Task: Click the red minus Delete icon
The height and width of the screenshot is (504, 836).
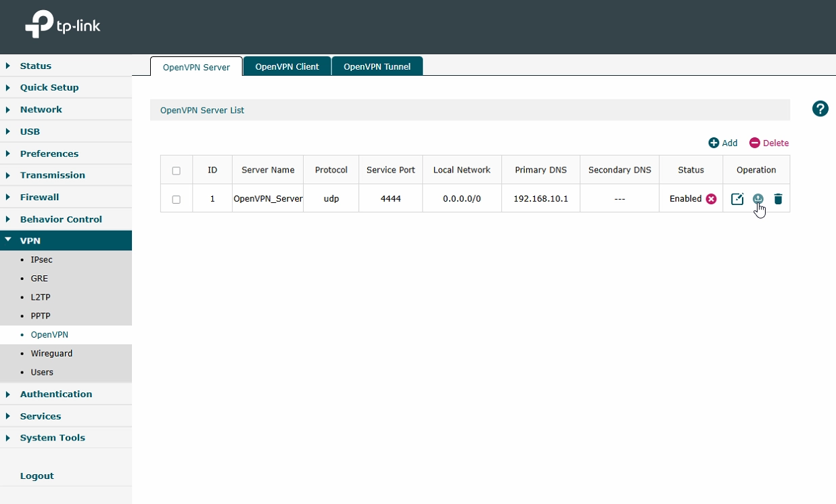Action: click(x=755, y=143)
